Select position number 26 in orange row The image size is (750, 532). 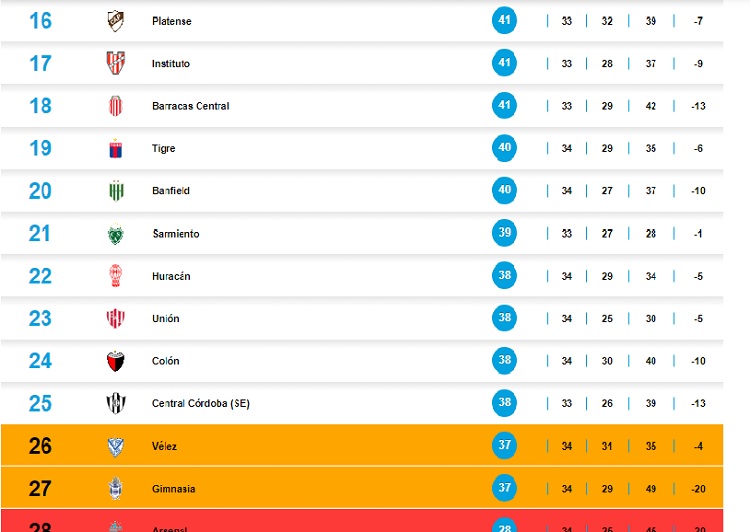40,446
